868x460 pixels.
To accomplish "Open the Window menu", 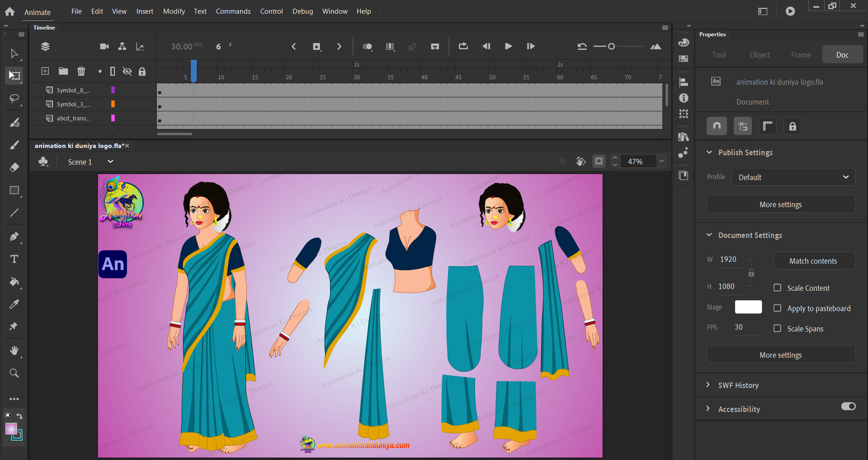I will tap(335, 11).
